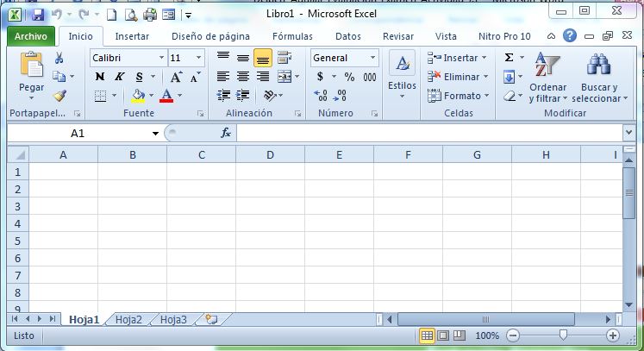
Task: Toggle align text left button
Action: point(223,77)
